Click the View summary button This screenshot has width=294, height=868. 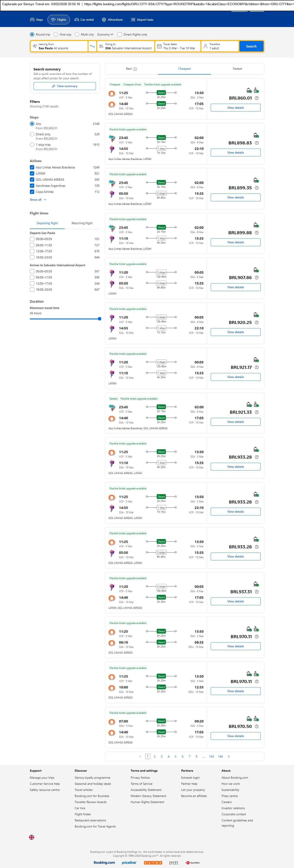pos(64,86)
